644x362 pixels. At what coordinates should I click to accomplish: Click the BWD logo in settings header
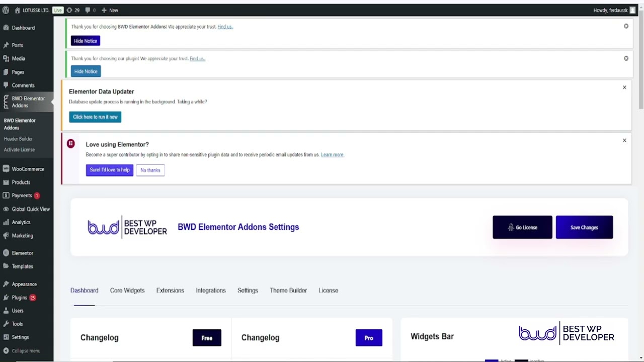point(127,227)
